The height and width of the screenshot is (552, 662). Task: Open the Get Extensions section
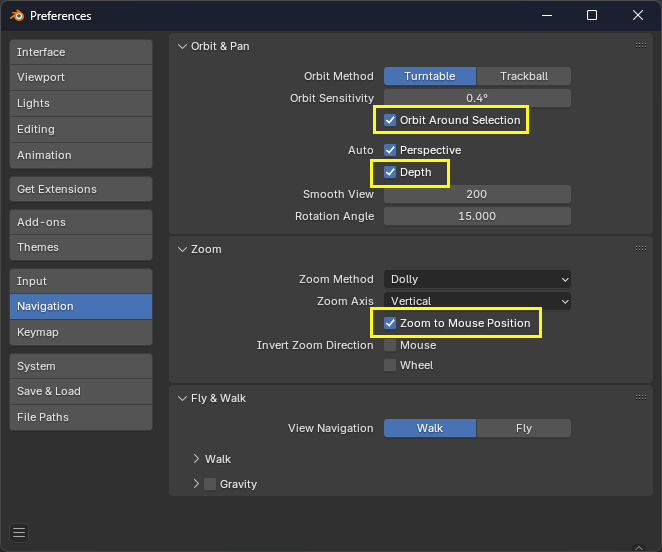81,189
